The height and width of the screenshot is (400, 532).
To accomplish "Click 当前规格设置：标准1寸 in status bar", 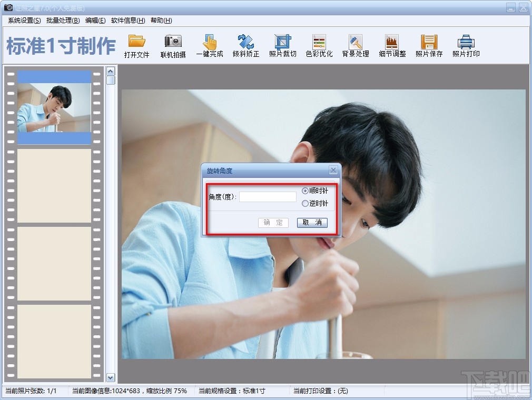I will [232, 391].
